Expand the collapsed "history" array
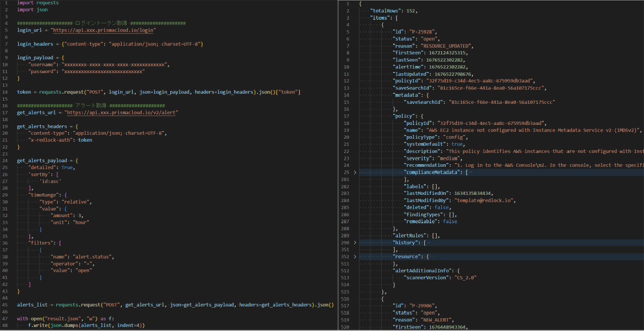644x331 pixels. point(355,243)
